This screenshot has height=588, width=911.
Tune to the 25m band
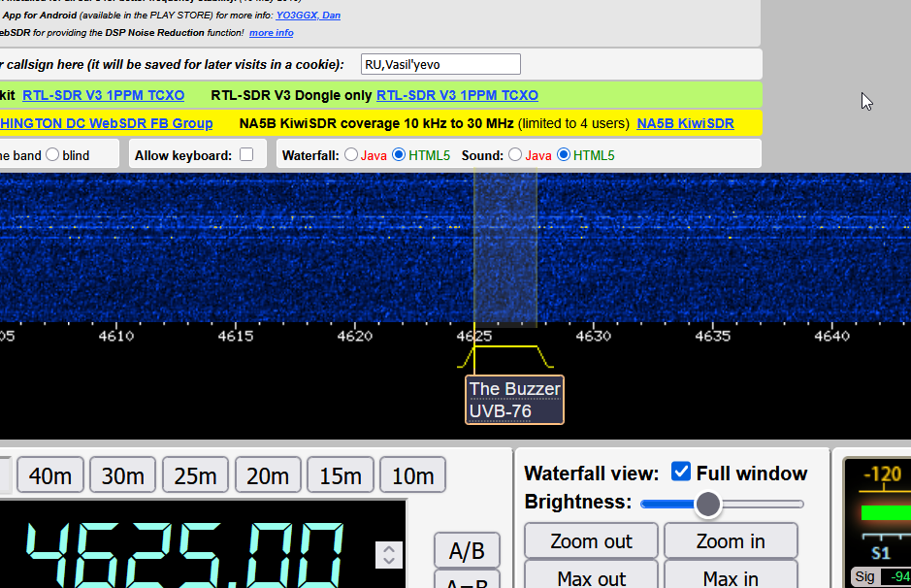[195, 475]
